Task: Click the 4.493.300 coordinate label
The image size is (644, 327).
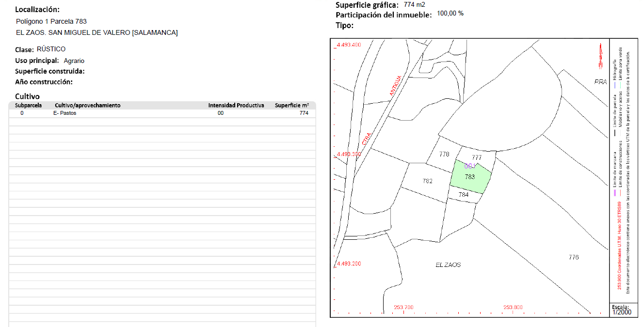Action: pyautogui.click(x=348, y=154)
